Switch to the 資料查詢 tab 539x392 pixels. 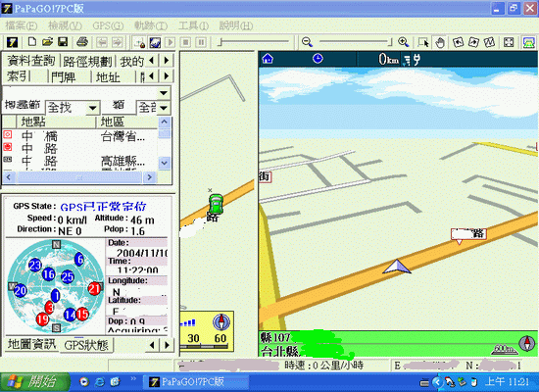(x=31, y=61)
